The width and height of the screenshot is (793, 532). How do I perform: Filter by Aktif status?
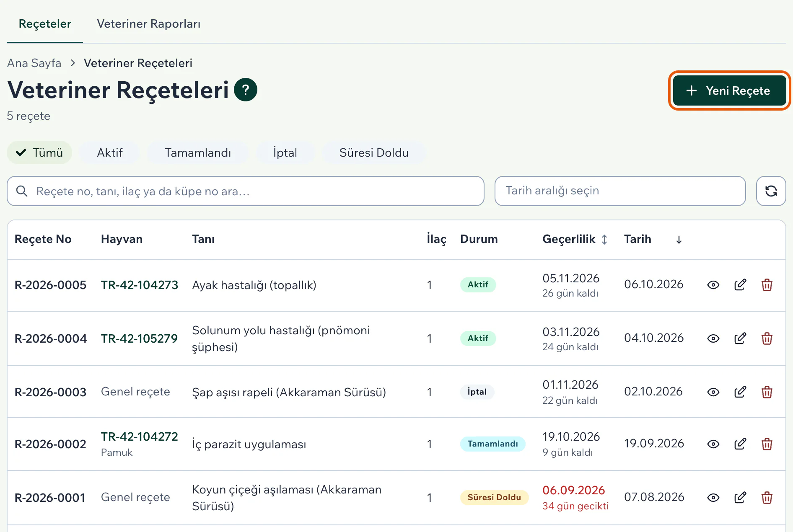point(110,152)
